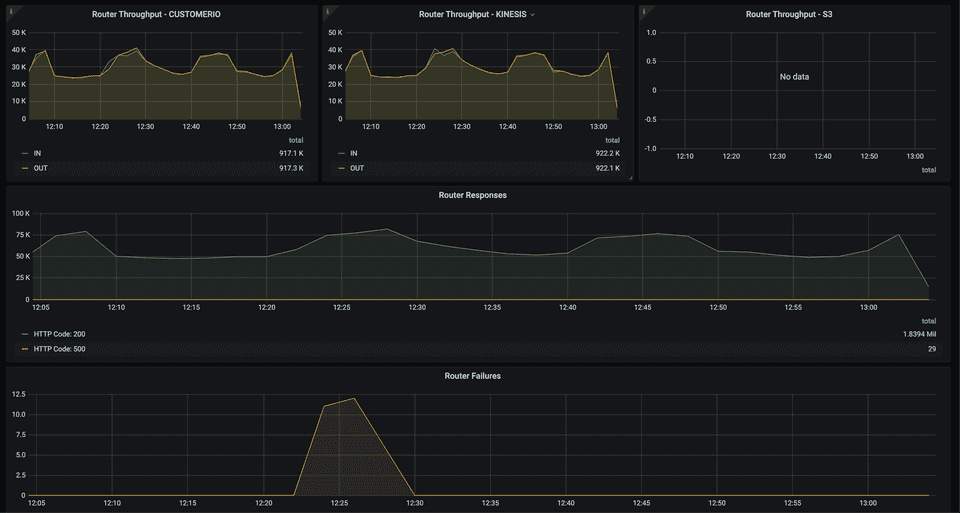Open the Router Failures panel title menu
The width and height of the screenshot is (960, 513).
472,376
